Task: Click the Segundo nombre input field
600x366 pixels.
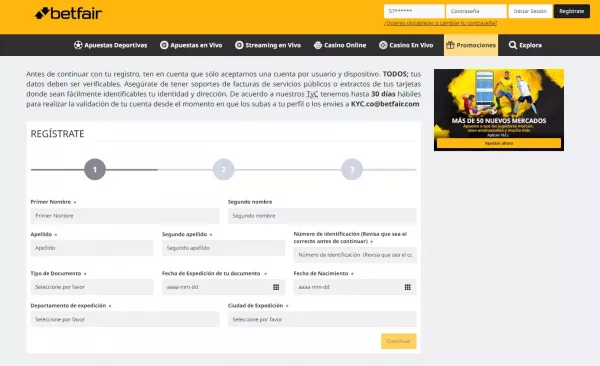Action: [322, 216]
